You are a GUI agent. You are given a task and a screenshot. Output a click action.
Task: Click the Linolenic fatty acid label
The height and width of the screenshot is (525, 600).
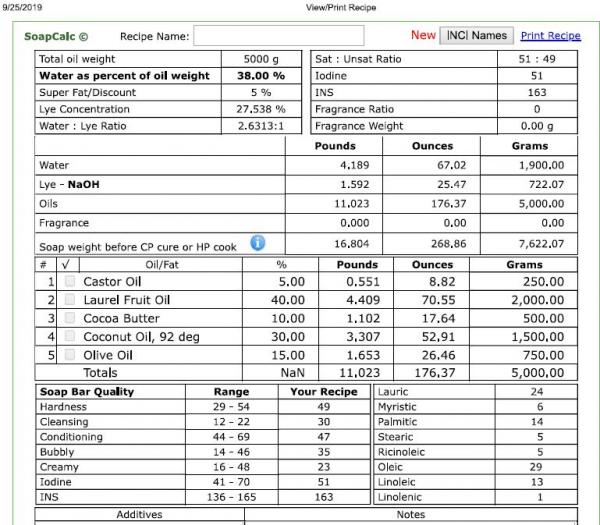399,497
